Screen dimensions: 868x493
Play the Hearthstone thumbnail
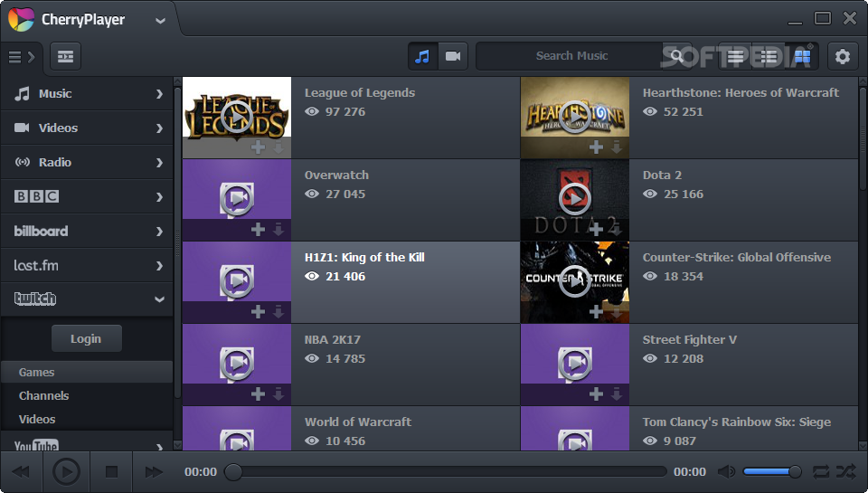(x=575, y=117)
